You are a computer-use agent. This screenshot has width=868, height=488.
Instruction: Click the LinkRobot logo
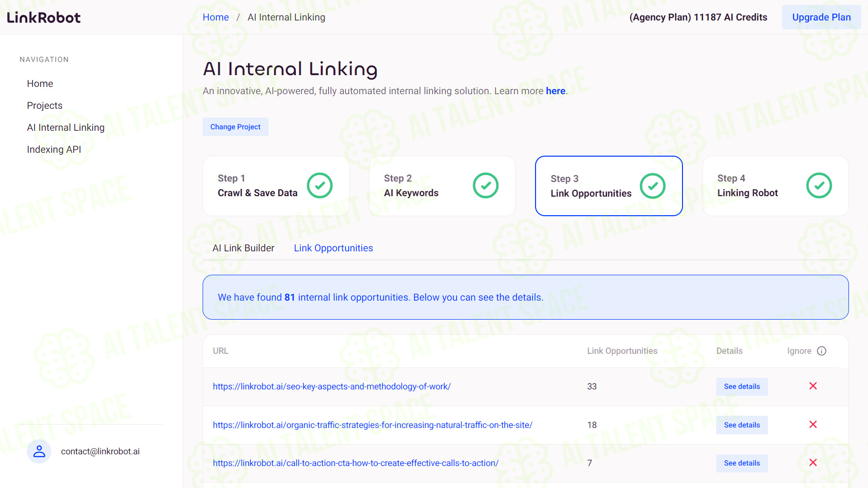pos(43,18)
